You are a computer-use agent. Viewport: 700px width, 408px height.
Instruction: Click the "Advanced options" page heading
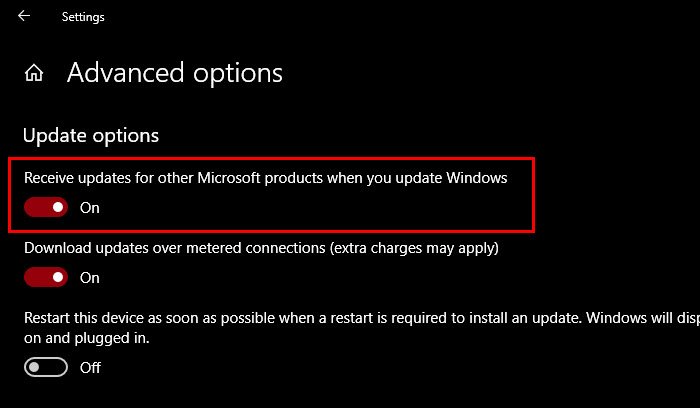(x=175, y=73)
